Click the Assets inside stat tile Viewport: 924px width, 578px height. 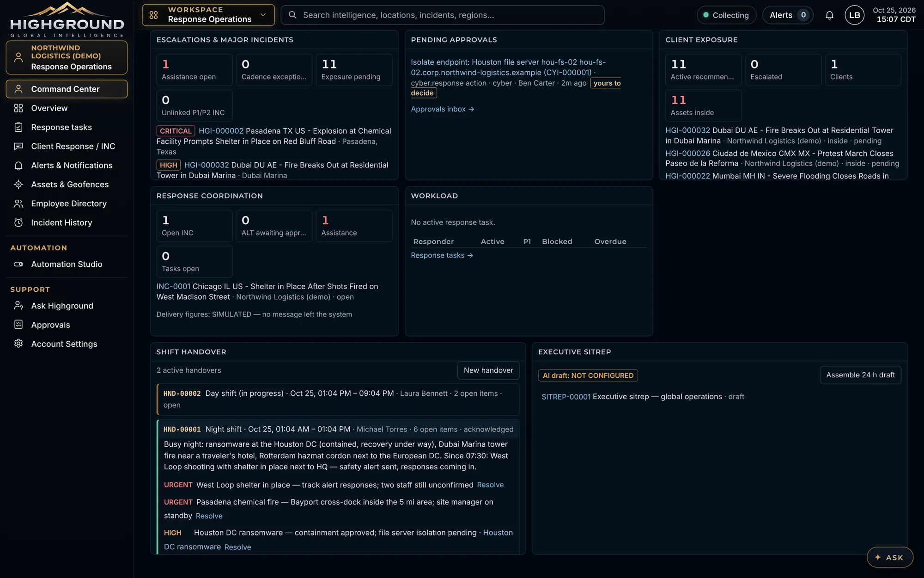tap(703, 105)
